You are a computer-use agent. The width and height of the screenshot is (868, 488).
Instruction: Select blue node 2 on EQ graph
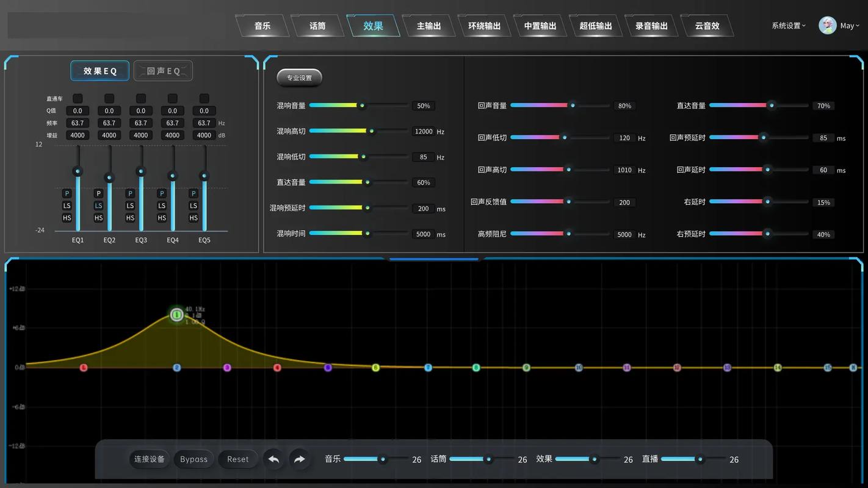[x=177, y=368]
